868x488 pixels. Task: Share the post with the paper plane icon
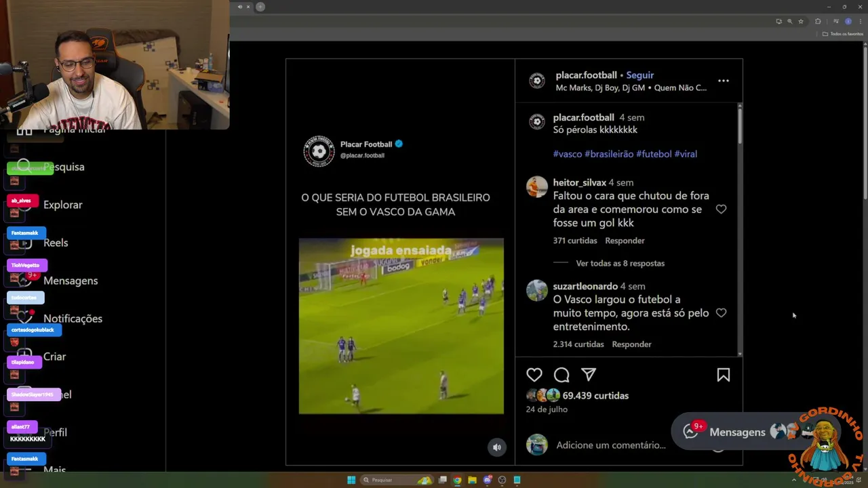coord(589,375)
